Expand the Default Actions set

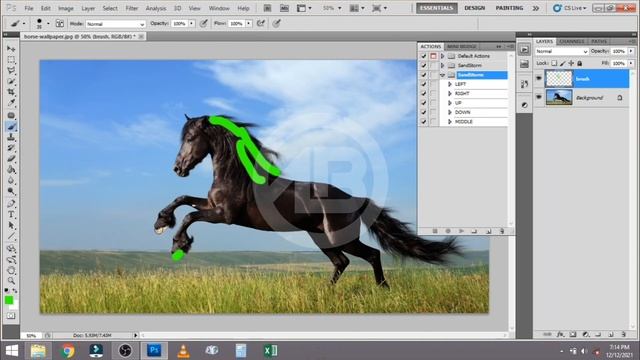[x=442, y=56]
